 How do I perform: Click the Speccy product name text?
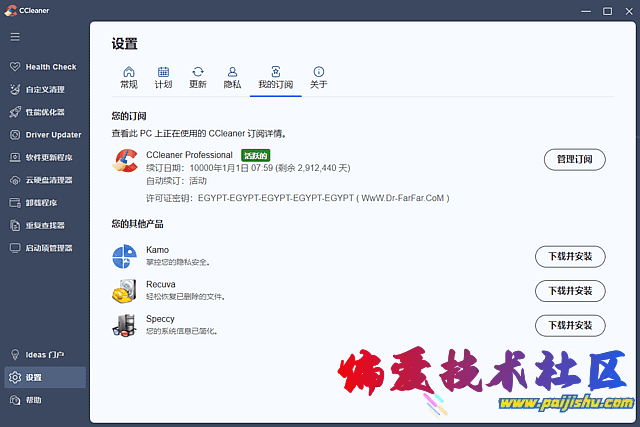click(160, 319)
